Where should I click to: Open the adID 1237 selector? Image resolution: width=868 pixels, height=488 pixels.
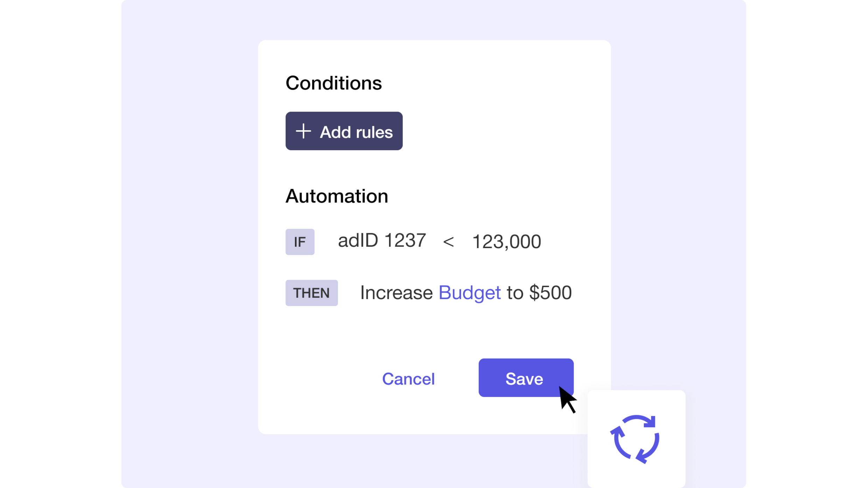pos(381,241)
